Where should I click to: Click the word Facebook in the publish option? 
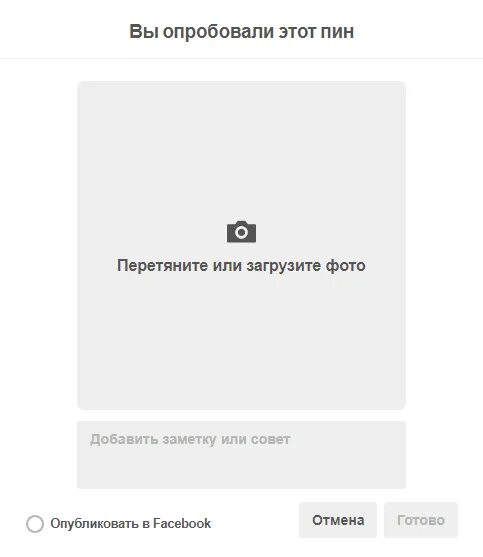(182, 523)
